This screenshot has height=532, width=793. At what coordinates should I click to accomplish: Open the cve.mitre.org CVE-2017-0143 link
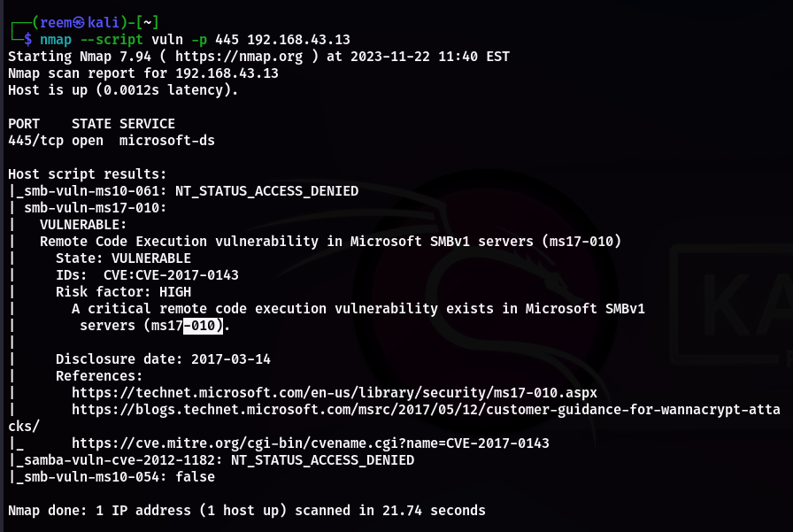point(311,443)
